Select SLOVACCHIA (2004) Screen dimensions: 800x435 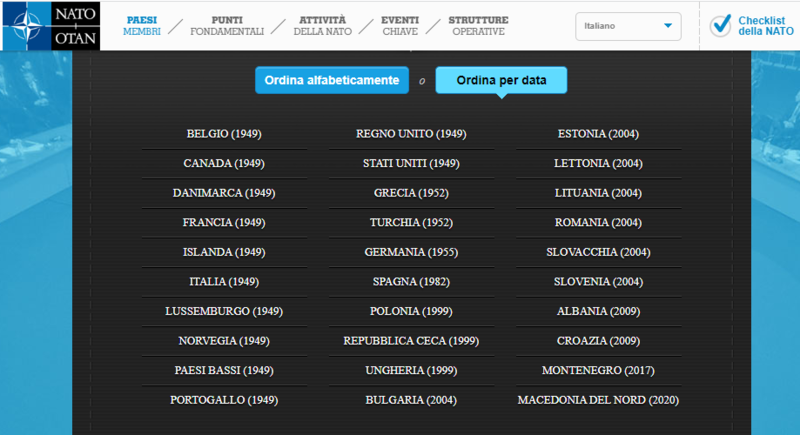point(598,252)
